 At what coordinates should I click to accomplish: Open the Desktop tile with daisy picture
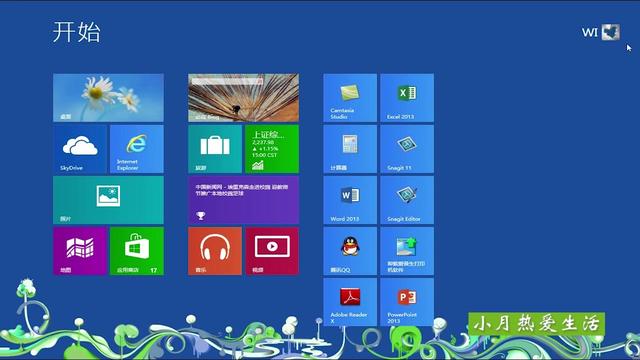click(x=108, y=98)
